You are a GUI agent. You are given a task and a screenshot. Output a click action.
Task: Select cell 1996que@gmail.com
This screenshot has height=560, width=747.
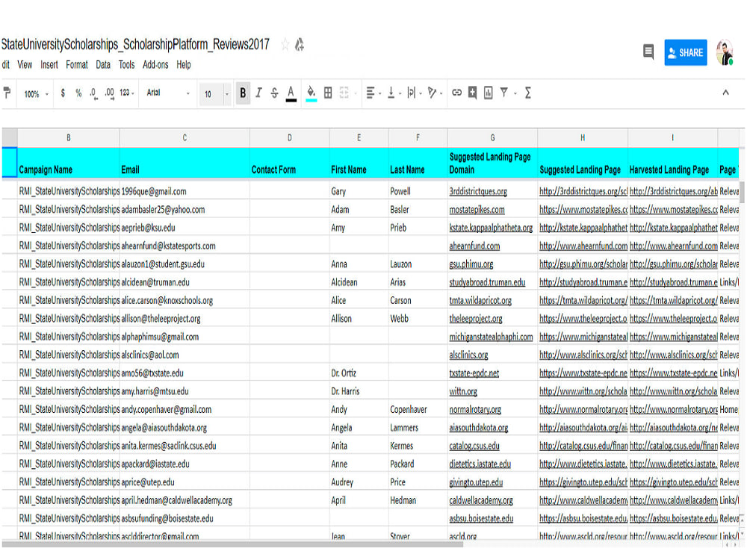click(185, 191)
